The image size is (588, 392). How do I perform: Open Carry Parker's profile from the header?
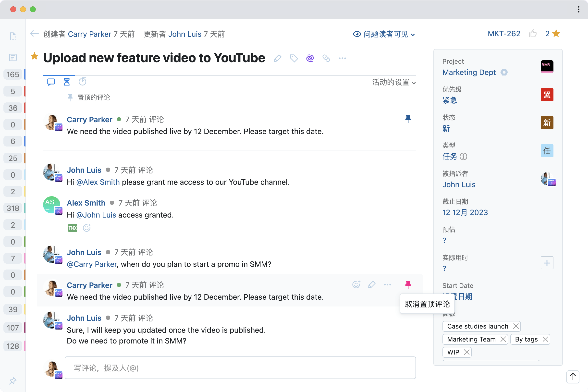pyautogui.click(x=89, y=34)
